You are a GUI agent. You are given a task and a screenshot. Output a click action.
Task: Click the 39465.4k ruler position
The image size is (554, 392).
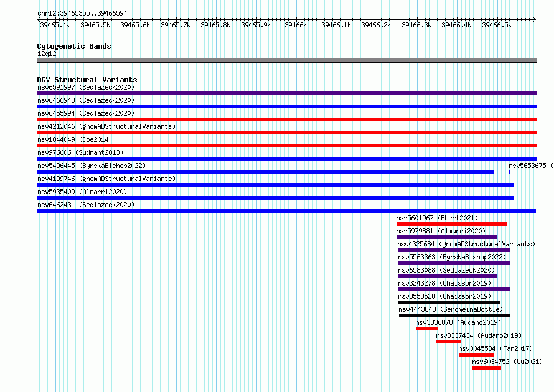[55, 25]
